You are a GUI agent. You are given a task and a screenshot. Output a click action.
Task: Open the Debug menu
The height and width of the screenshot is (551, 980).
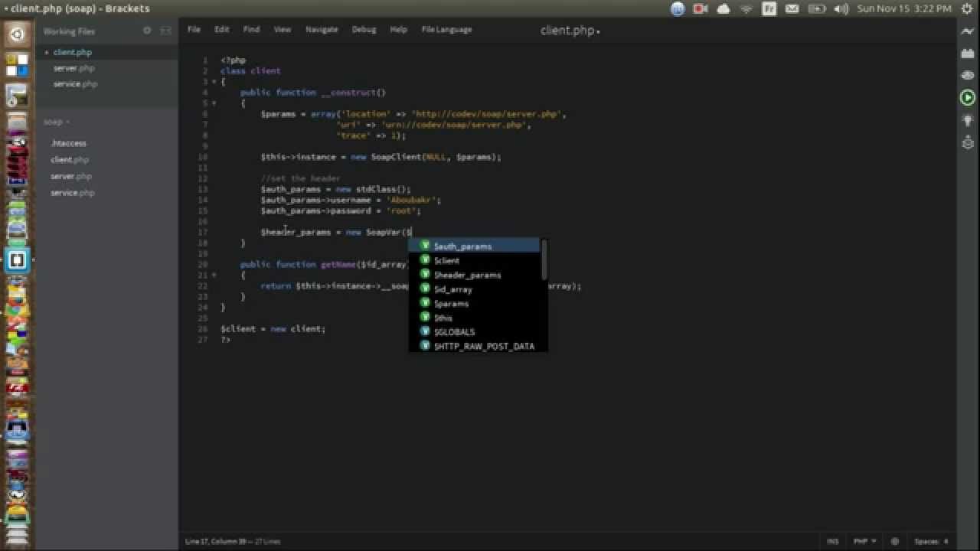click(364, 29)
